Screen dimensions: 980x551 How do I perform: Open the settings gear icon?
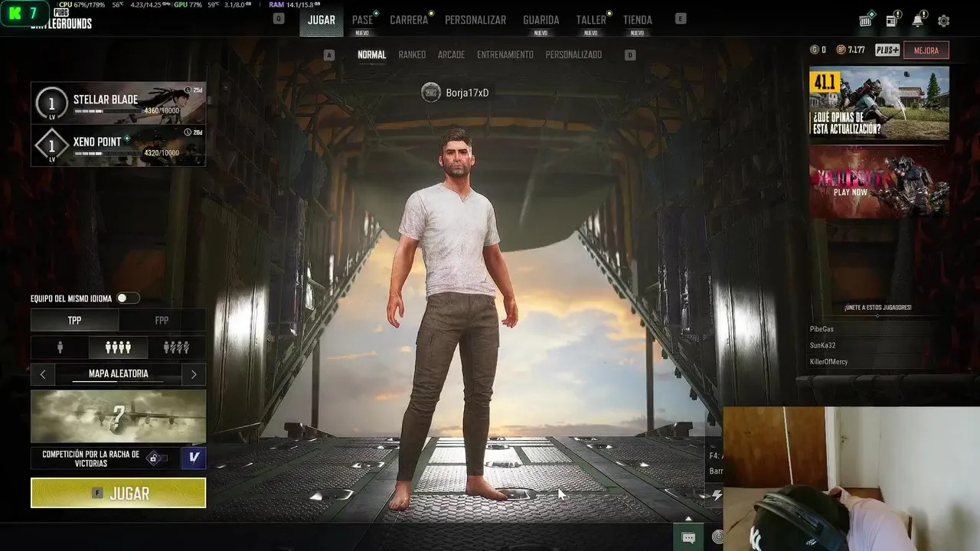point(944,21)
